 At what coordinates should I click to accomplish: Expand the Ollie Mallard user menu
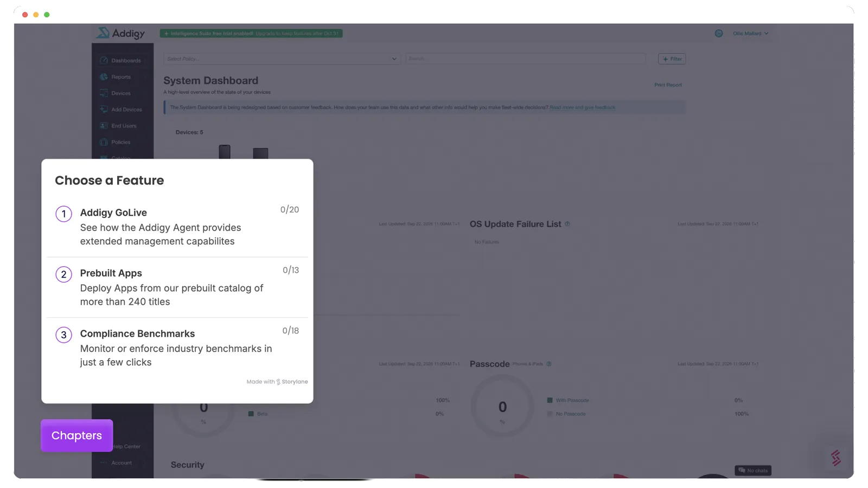point(751,34)
